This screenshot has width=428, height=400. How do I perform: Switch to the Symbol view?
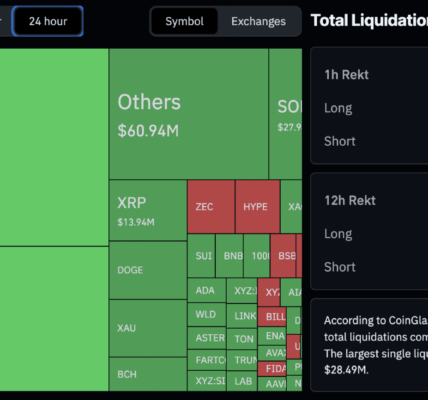point(184,21)
